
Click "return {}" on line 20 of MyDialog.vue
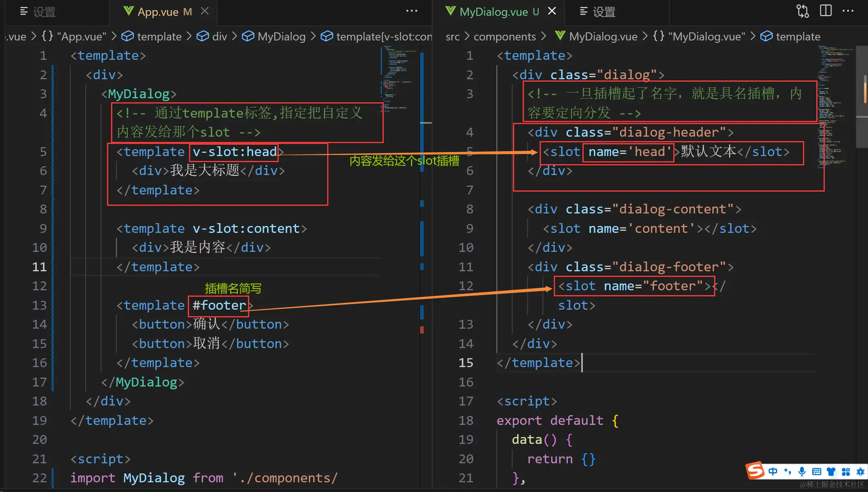tap(561, 459)
